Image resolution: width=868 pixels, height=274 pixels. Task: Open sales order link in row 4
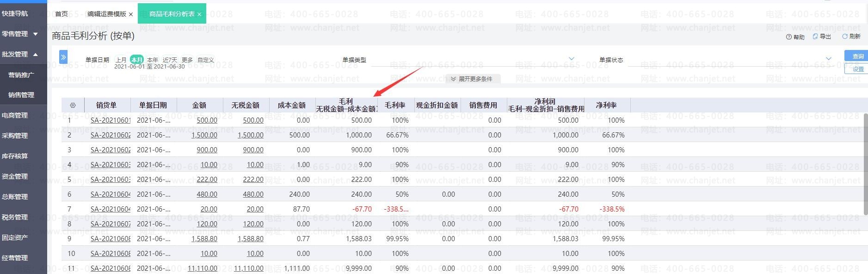pyautogui.click(x=111, y=165)
